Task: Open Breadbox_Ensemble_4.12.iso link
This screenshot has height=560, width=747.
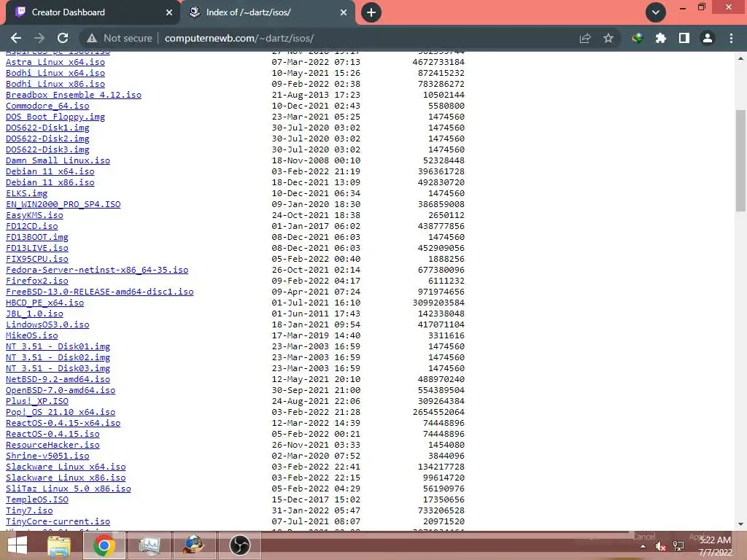Action: click(74, 95)
